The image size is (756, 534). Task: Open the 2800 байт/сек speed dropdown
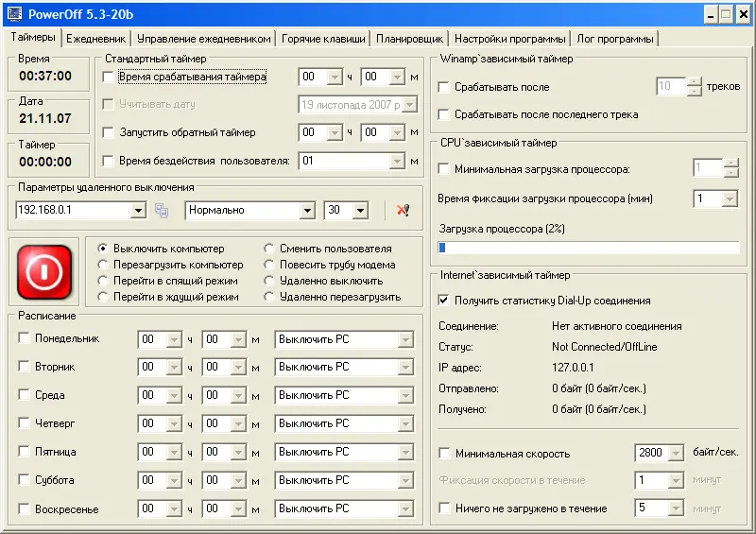point(676,453)
